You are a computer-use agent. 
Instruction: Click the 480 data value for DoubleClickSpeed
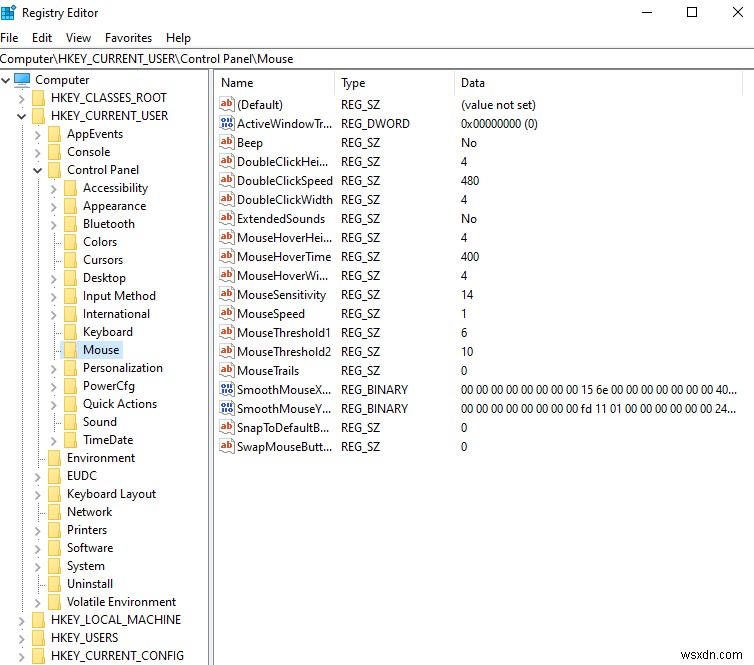470,180
